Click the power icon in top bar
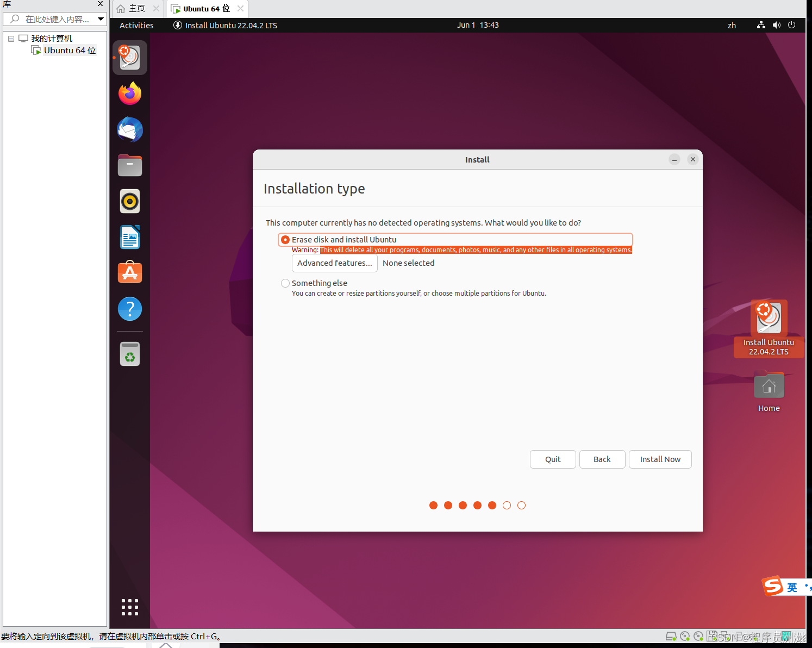The height and width of the screenshot is (648, 812). pyautogui.click(x=791, y=25)
